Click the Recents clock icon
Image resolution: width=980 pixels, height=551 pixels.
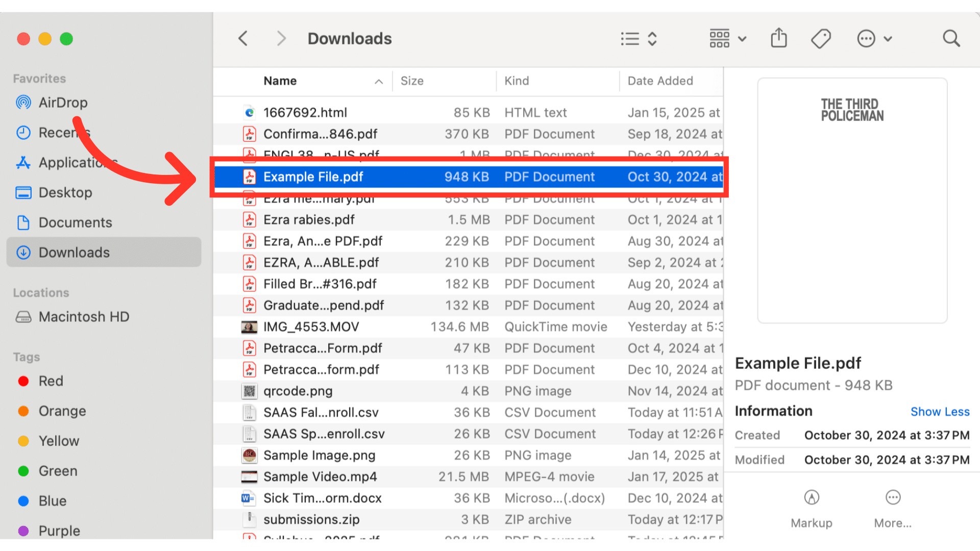(23, 133)
